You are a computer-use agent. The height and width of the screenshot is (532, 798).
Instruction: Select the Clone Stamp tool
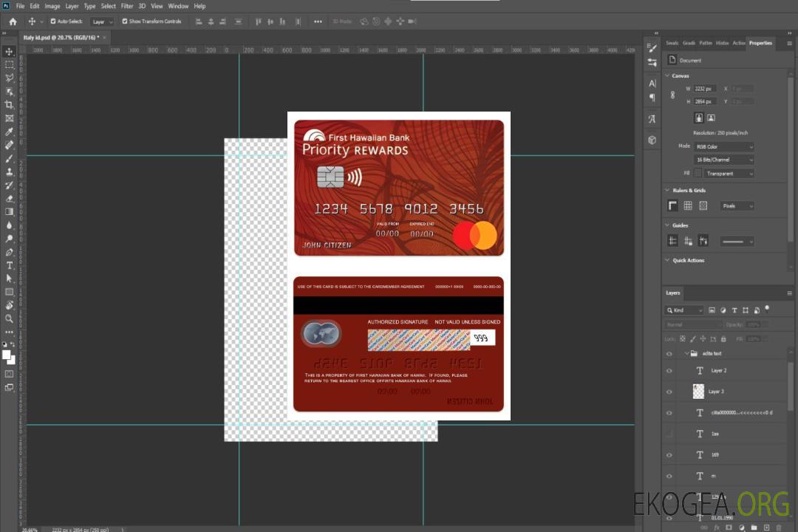point(9,172)
